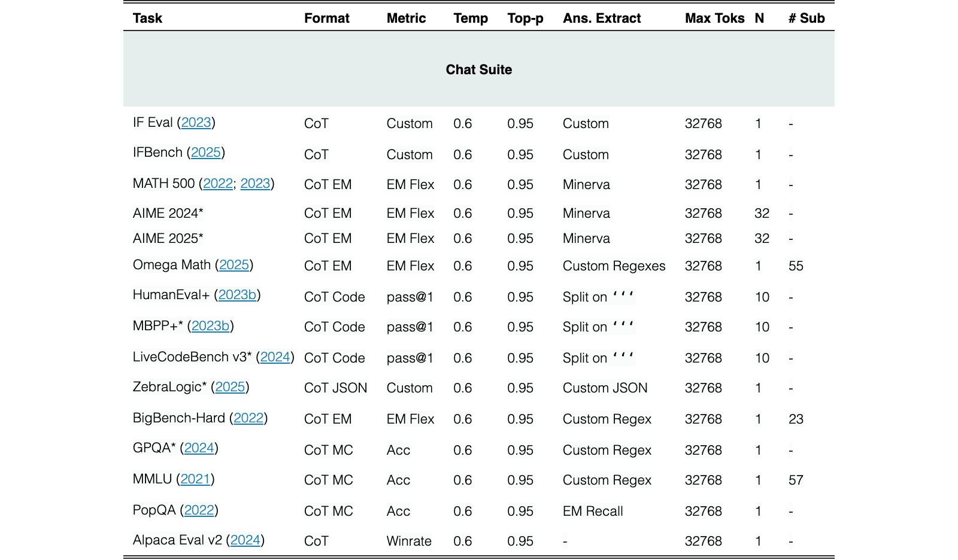The height and width of the screenshot is (560, 958).
Task: Click the Ans. Extract column header
Action: pos(602,19)
